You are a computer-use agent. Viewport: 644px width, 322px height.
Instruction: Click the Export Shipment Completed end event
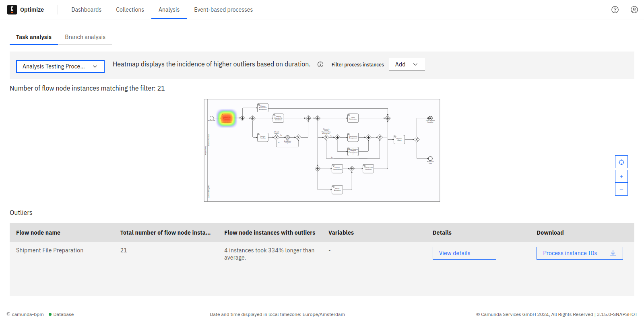pyautogui.click(x=430, y=118)
